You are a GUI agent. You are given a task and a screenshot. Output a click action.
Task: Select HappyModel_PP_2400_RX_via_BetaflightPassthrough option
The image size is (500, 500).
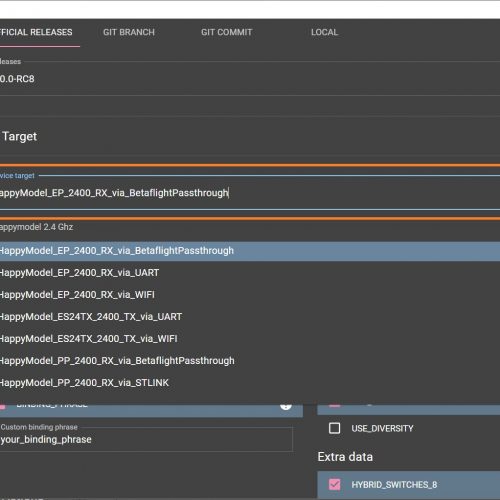(x=250, y=361)
